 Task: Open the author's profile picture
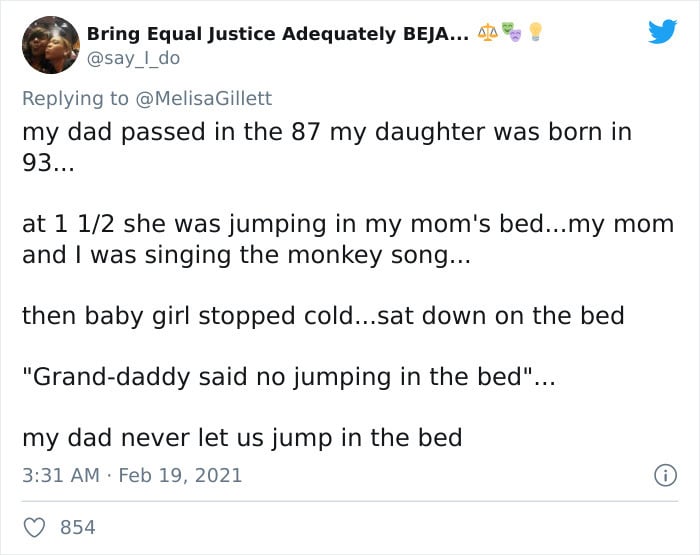pyautogui.click(x=50, y=45)
